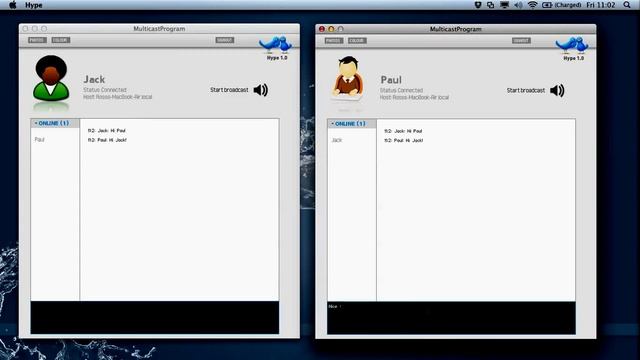Click the blue birds logo in Paul's window

coord(572,45)
